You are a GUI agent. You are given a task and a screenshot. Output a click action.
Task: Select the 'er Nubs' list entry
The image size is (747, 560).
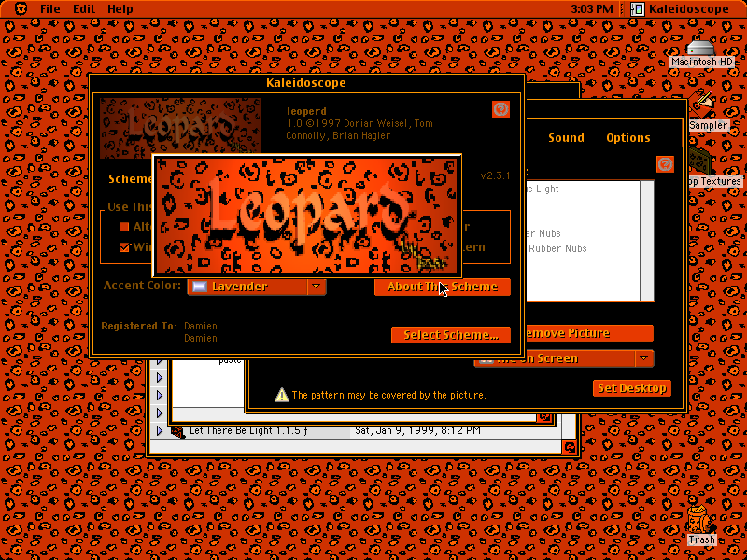point(543,234)
